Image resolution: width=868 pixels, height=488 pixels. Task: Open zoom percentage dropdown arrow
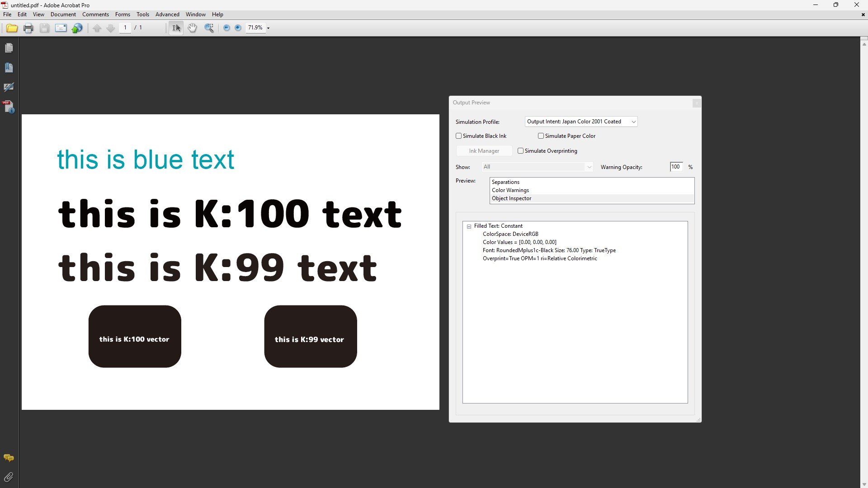point(268,28)
